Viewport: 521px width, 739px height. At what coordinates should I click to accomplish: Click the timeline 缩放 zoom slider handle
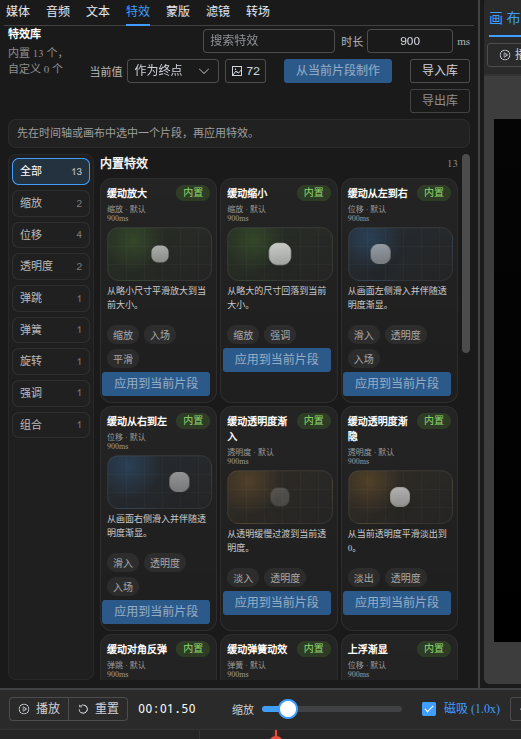pyautogui.click(x=288, y=708)
